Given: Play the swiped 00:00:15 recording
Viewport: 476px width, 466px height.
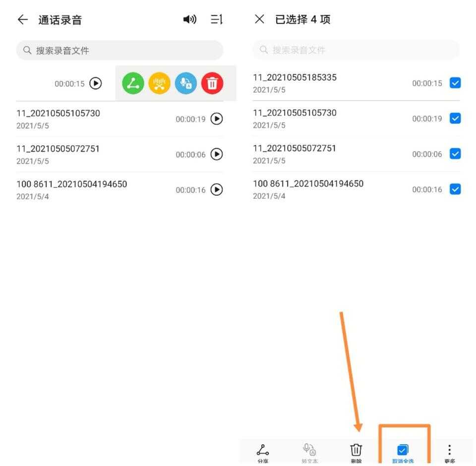Looking at the screenshot, I should (96, 83).
